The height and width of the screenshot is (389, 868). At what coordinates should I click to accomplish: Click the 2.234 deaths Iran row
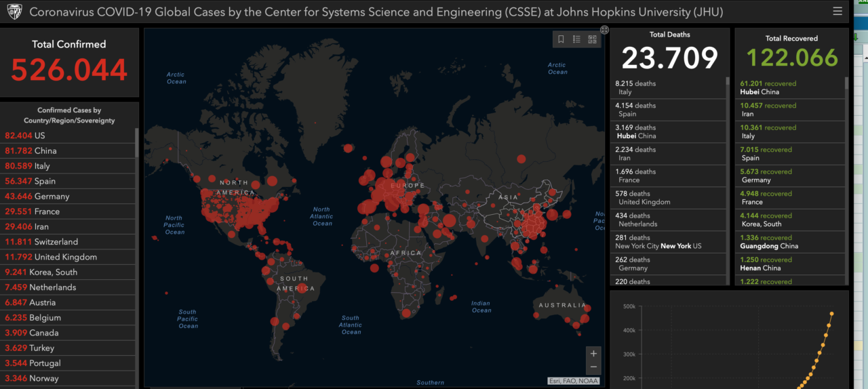tap(668, 154)
